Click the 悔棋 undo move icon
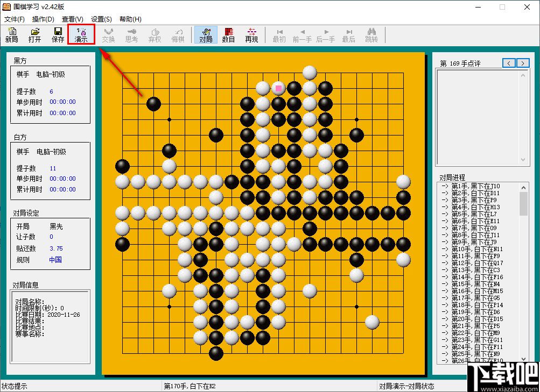This screenshot has width=540, height=392. pyautogui.click(x=178, y=36)
